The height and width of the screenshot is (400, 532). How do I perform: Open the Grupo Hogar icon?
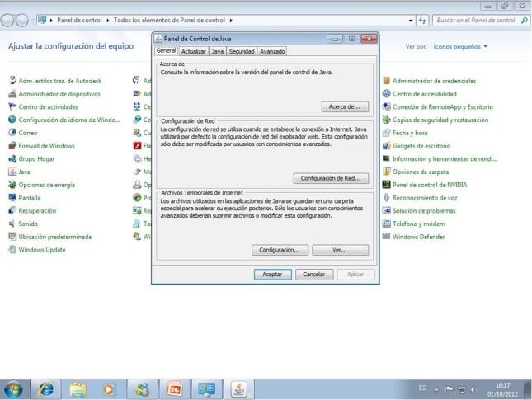[x=12, y=158]
